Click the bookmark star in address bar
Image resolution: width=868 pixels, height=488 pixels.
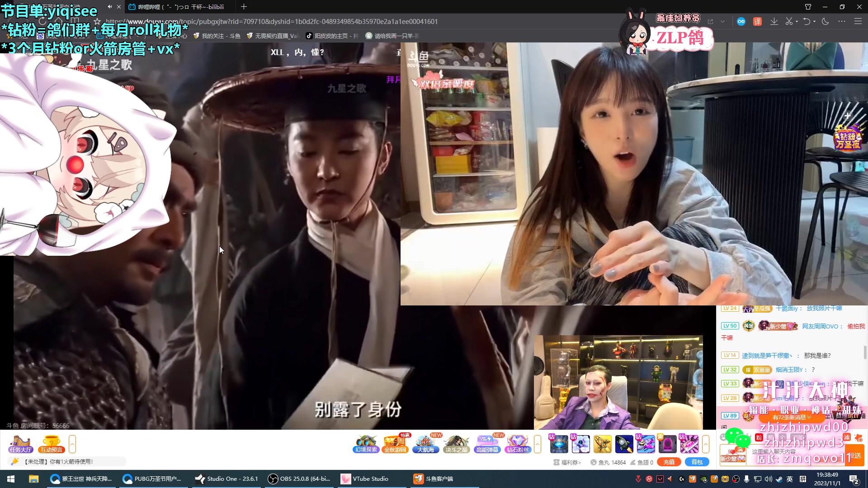click(97, 21)
